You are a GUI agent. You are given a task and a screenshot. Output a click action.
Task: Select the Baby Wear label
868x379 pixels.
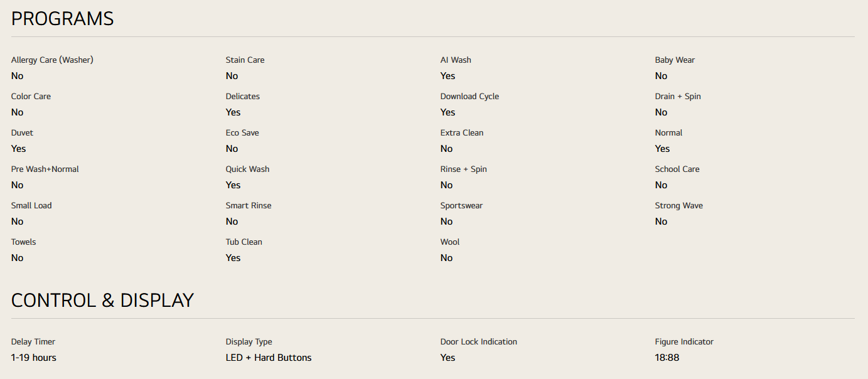[675, 60]
